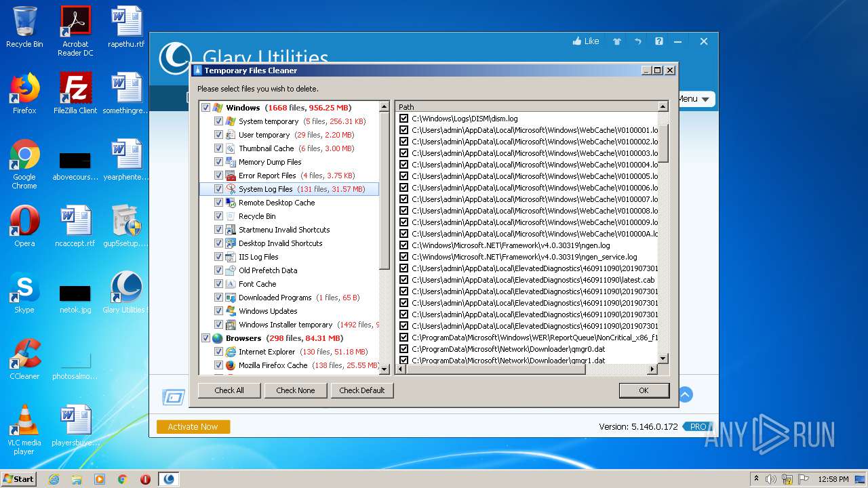The width and height of the screenshot is (868, 488).
Task: Click the file list scroll left arrow
Action: coord(400,369)
